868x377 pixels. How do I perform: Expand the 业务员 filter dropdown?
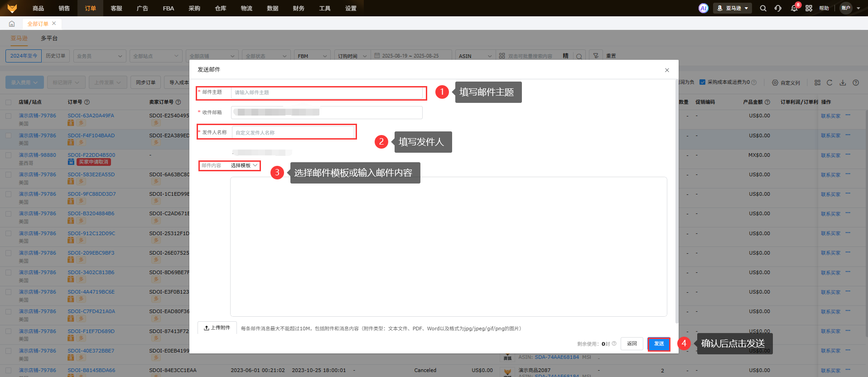click(99, 56)
